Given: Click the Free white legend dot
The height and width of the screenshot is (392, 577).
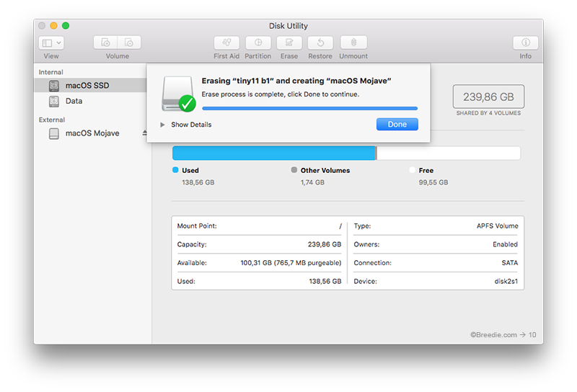Looking at the screenshot, I should pyautogui.click(x=412, y=170).
